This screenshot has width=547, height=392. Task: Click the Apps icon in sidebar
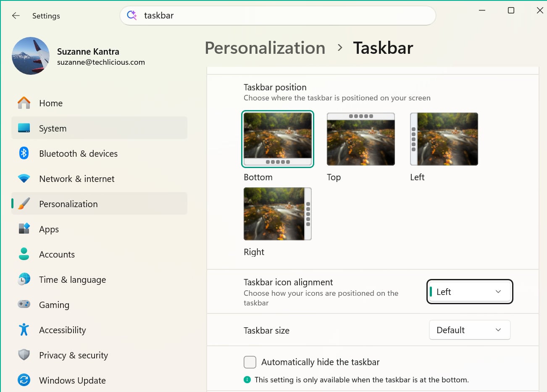point(24,229)
